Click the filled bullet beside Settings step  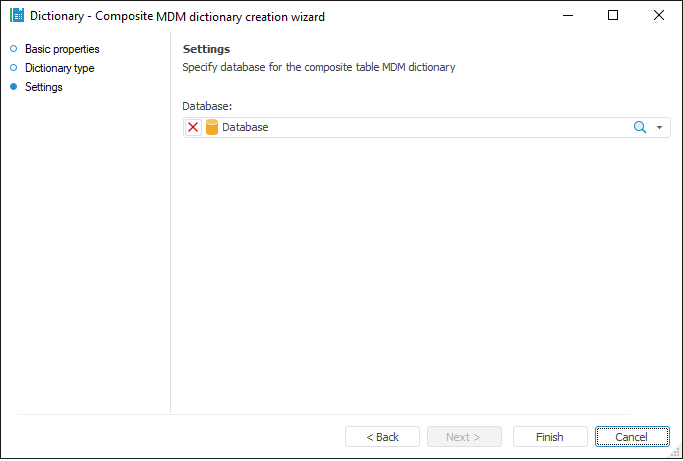pyautogui.click(x=14, y=87)
